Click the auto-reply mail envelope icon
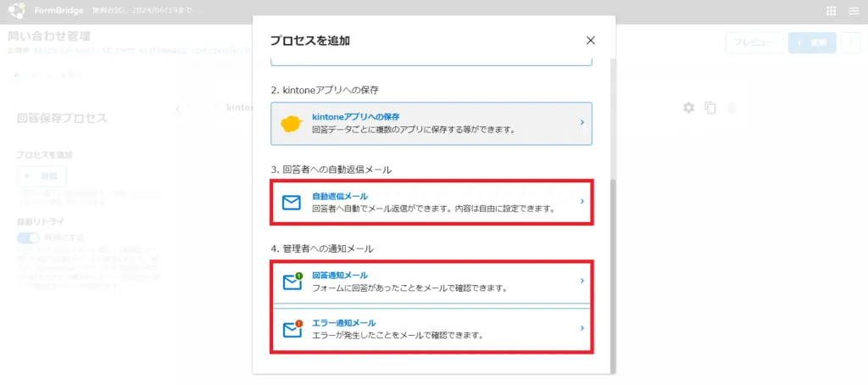Image resolution: width=868 pixels, height=385 pixels. coord(292,202)
